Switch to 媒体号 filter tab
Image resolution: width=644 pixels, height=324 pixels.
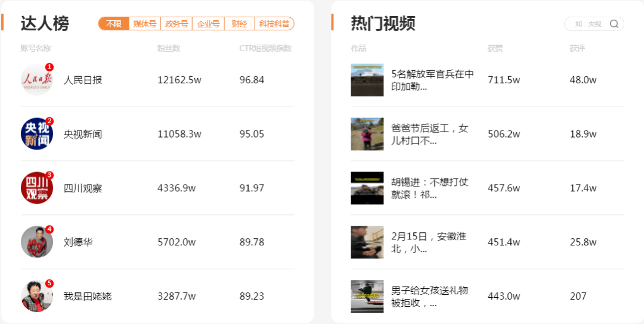click(144, 24)
